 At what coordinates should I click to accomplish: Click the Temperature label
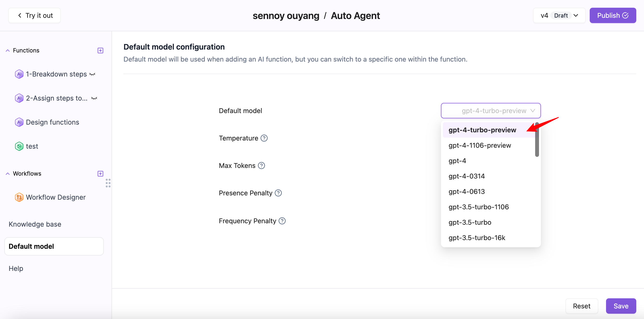click(x=239, y=138)
